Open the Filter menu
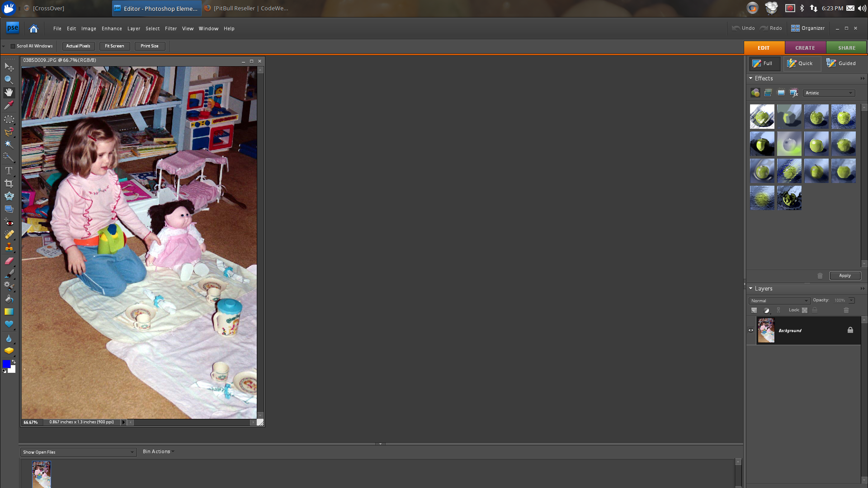Viewport: 868px width, 488px height. point(170,28)
